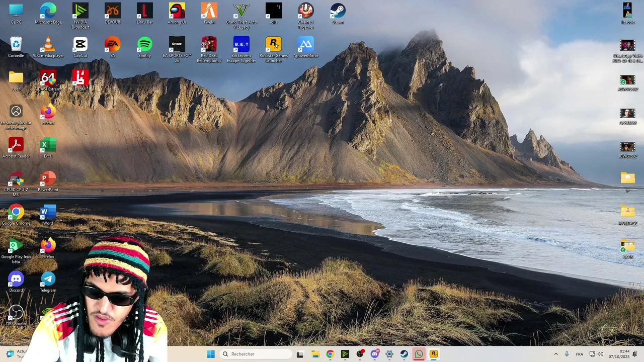Screen dimensions: 644x362
Task: Select the Backrooms Escape Together shortcut
Action: pyautogui.click(x=242, y=50)
